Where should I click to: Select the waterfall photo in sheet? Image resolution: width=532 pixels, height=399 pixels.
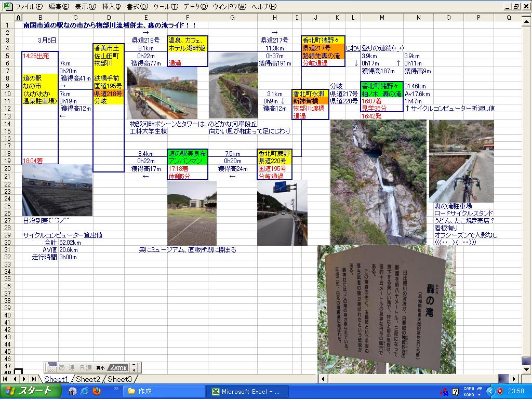pos(378,182)
